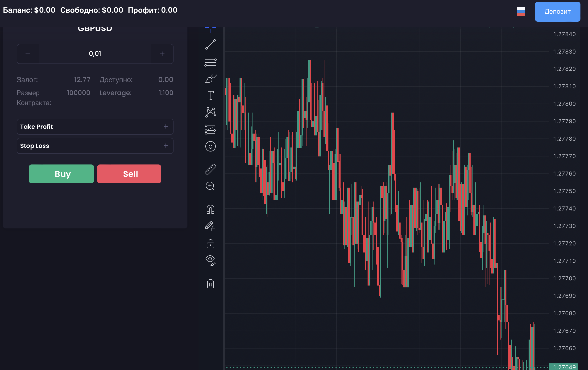
Task: Toggle stay in drawing mode
Action: click(x=211, y=226)
